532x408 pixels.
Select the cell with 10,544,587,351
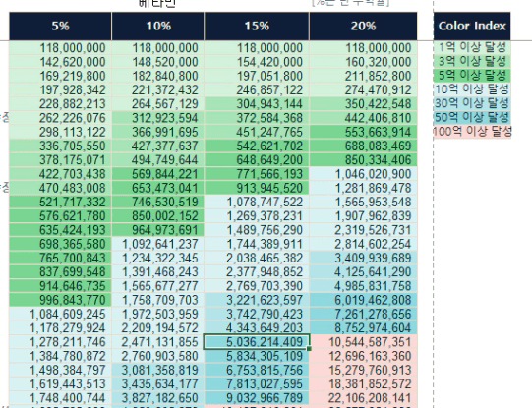pos(364,342)
